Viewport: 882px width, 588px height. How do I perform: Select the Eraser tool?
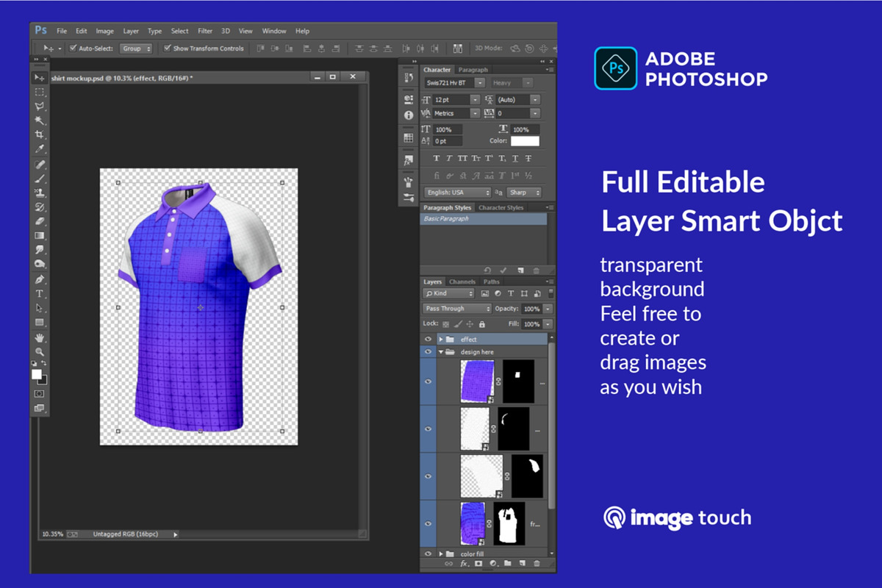click(40, 221)
